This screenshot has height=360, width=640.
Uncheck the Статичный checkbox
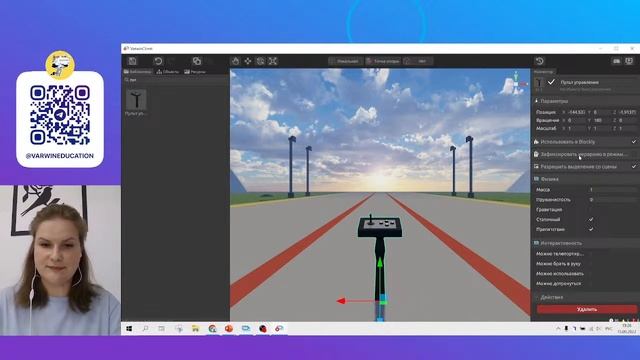591,220
